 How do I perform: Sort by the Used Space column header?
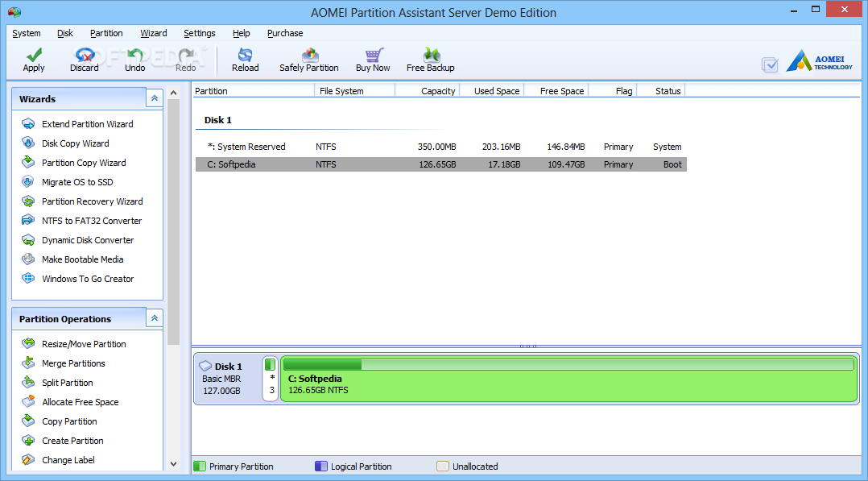491,91
